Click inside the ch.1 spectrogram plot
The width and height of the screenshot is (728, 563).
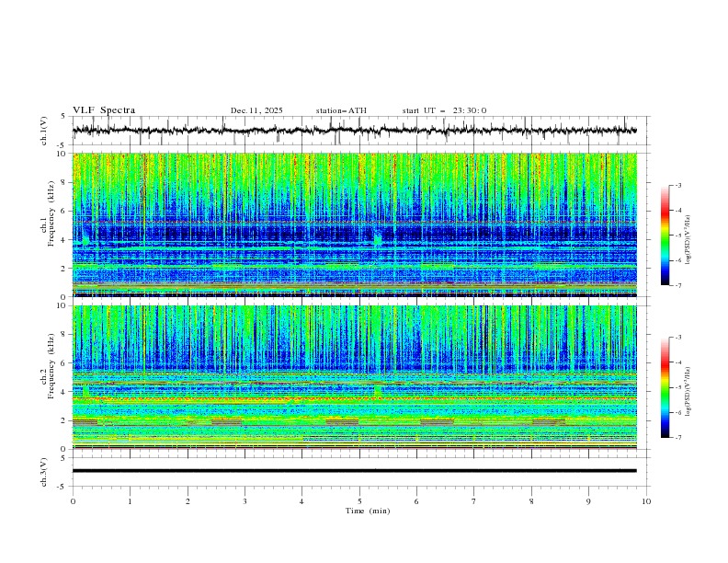[x=354, y=224]
